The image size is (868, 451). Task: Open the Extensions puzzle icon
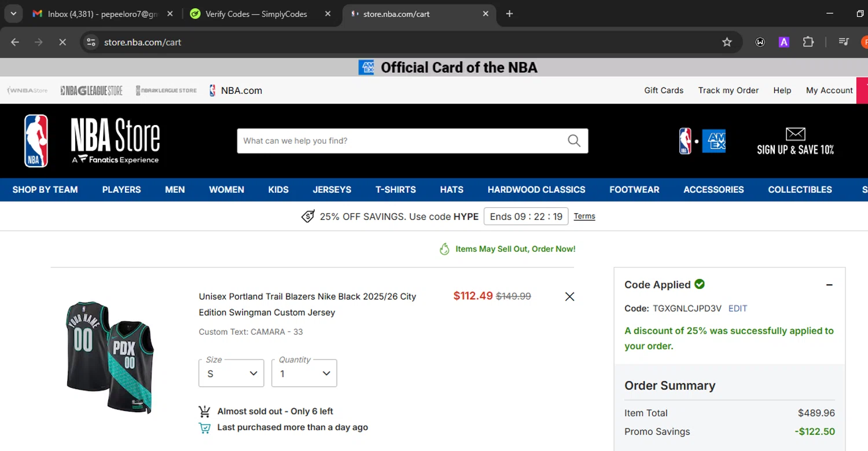click(x=808, y=42)
